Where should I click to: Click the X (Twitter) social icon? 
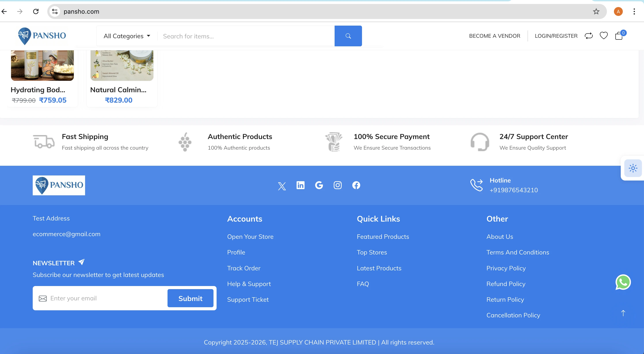pyautogui.click(x=282, y=186)
